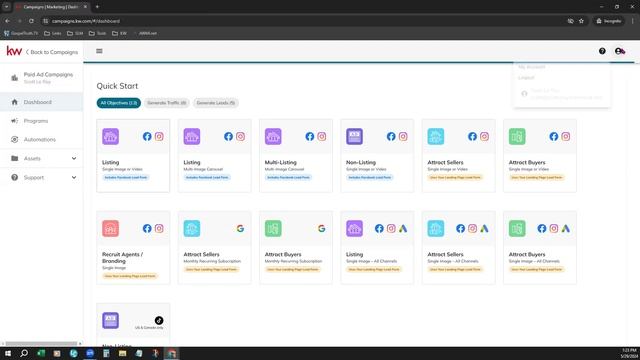
Task: Open Listing Single Image All Channels card
Action: click(377, 248)
